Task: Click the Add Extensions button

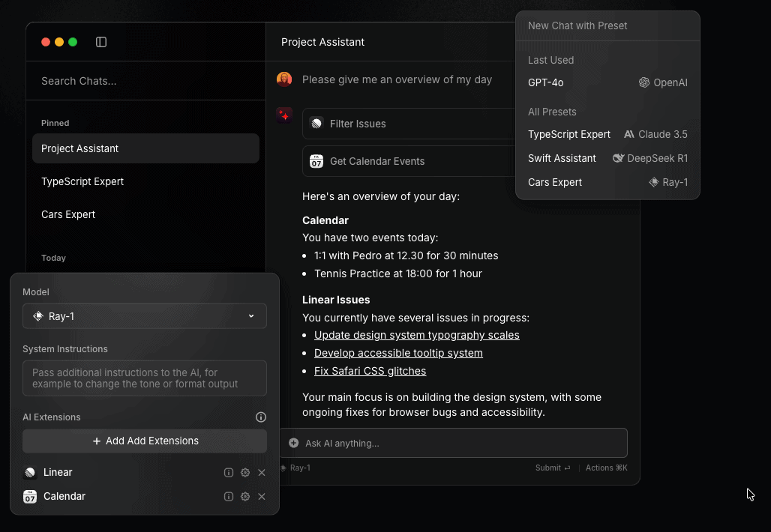Action: [x=144, y=441]
